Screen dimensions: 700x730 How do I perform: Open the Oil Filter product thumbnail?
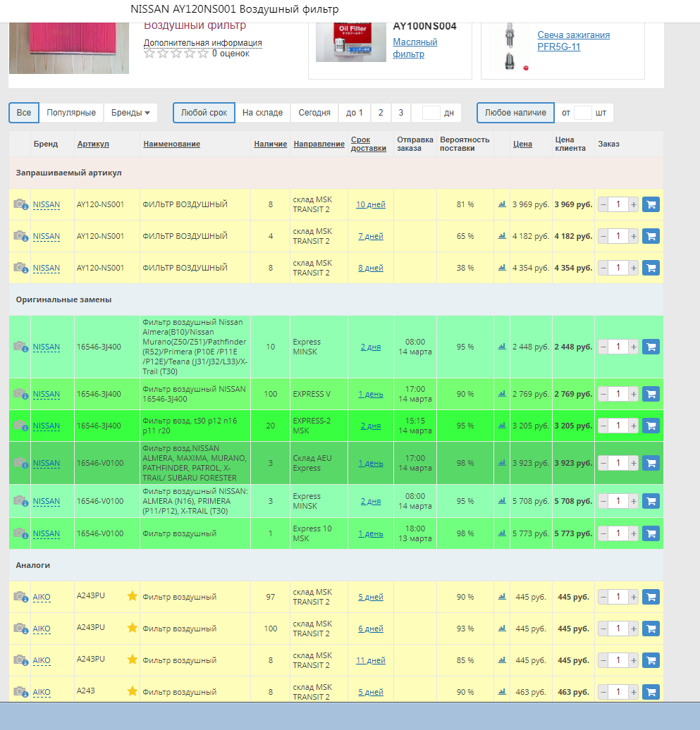pyautogui.click(x=350, y=42)
